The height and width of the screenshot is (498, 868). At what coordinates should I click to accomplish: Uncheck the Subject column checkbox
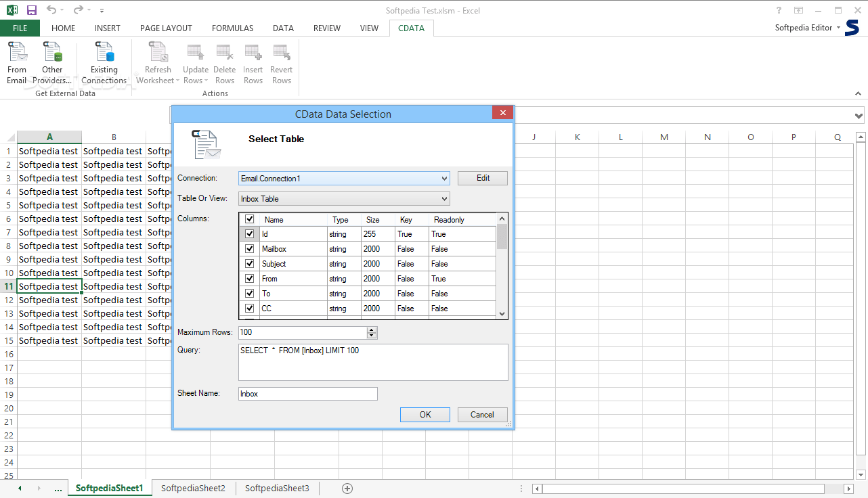(x=250, y=264)
